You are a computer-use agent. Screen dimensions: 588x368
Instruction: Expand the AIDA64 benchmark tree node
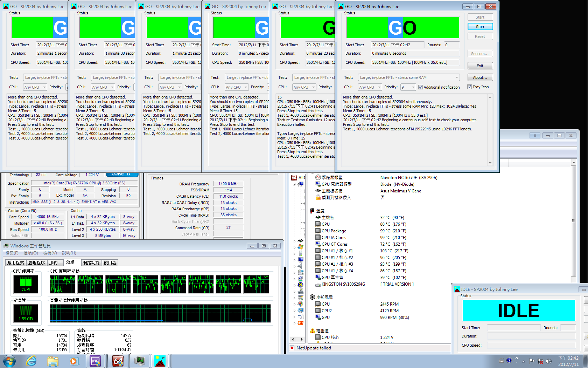pyautogui.click(x=294, y=323)
